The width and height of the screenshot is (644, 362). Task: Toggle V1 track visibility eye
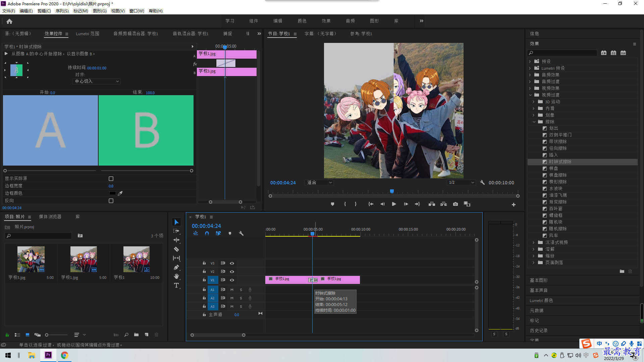(x=232, y=280)
